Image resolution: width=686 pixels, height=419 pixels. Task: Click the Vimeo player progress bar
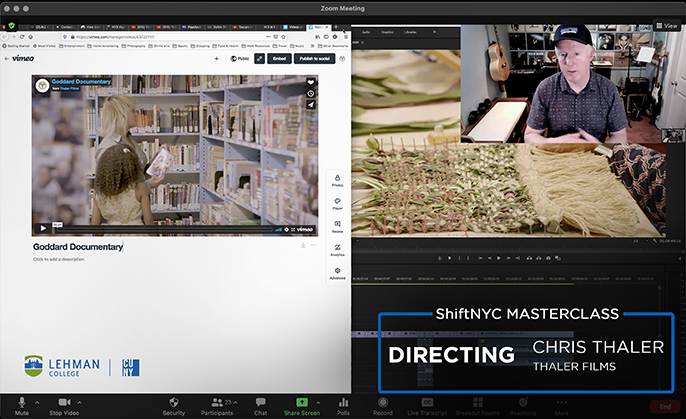(x=164, y=229)
